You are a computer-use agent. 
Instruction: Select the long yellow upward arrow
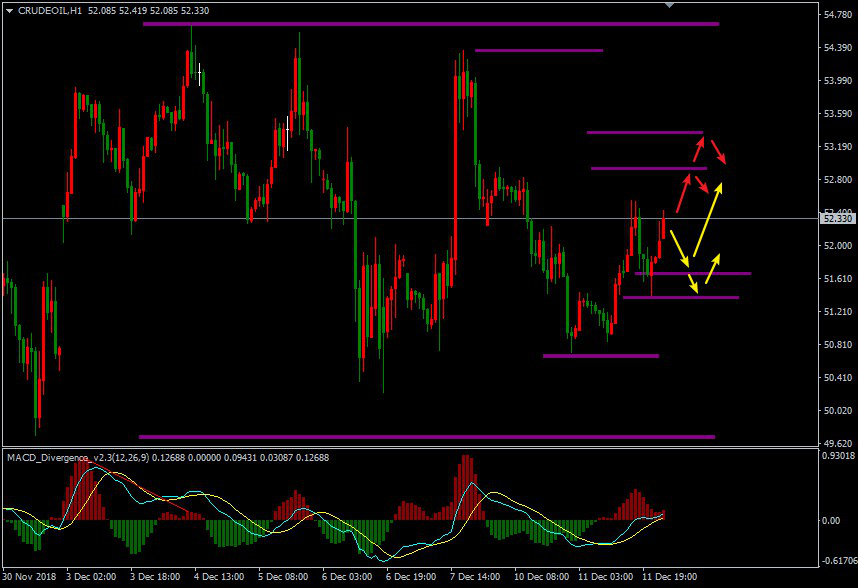coord(706,222)
